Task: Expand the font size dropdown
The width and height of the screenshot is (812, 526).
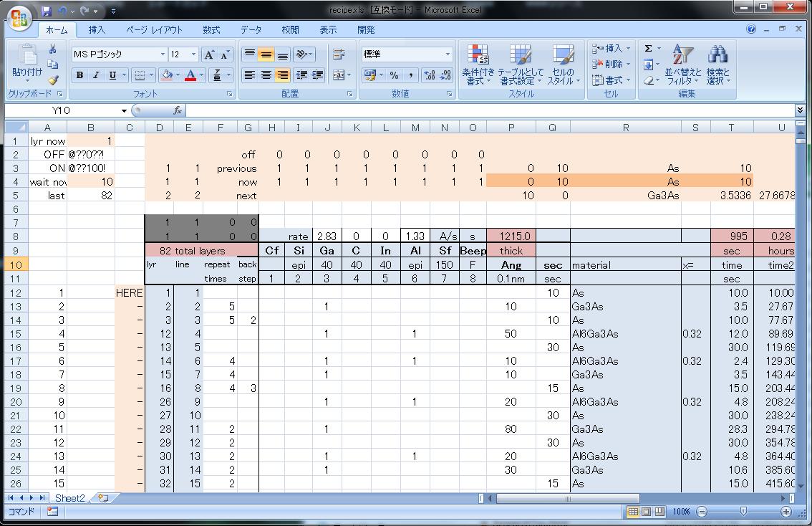Action: pos(193,54)
